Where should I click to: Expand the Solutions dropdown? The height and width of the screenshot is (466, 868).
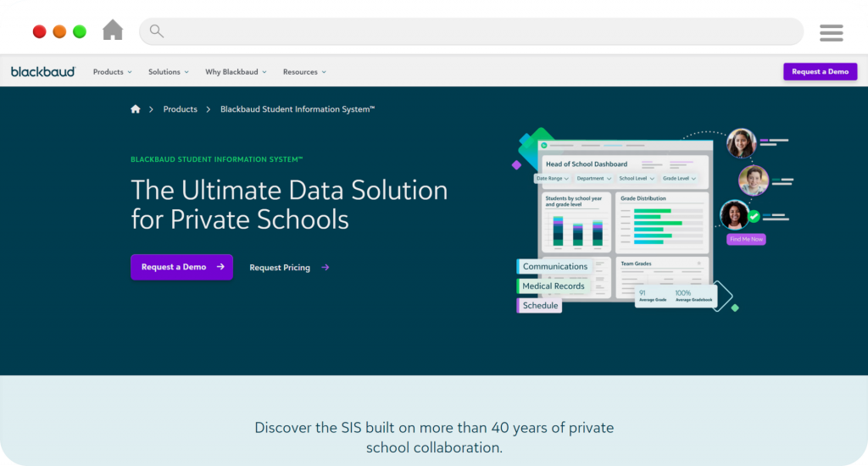click(168, 72)
